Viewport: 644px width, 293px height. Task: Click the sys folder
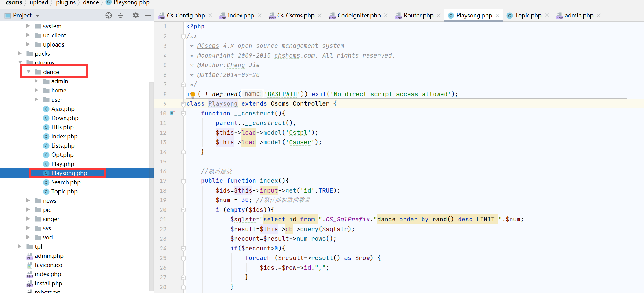coord(47,228)
